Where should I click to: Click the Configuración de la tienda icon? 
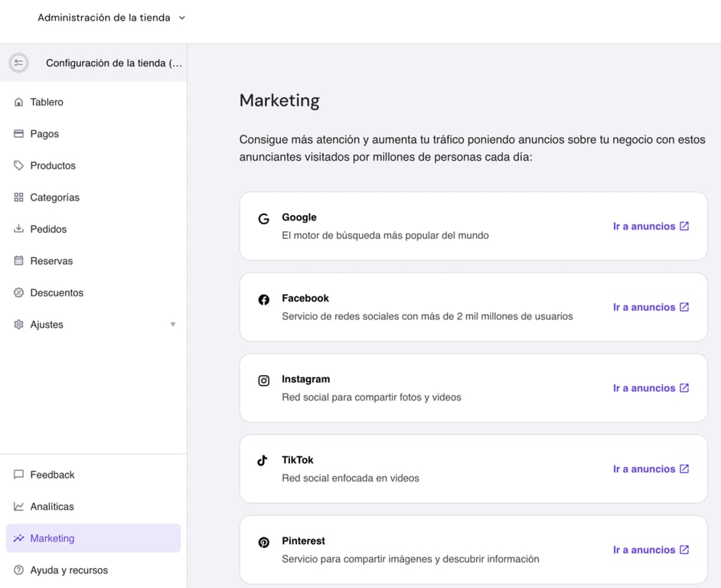point(18,62)
